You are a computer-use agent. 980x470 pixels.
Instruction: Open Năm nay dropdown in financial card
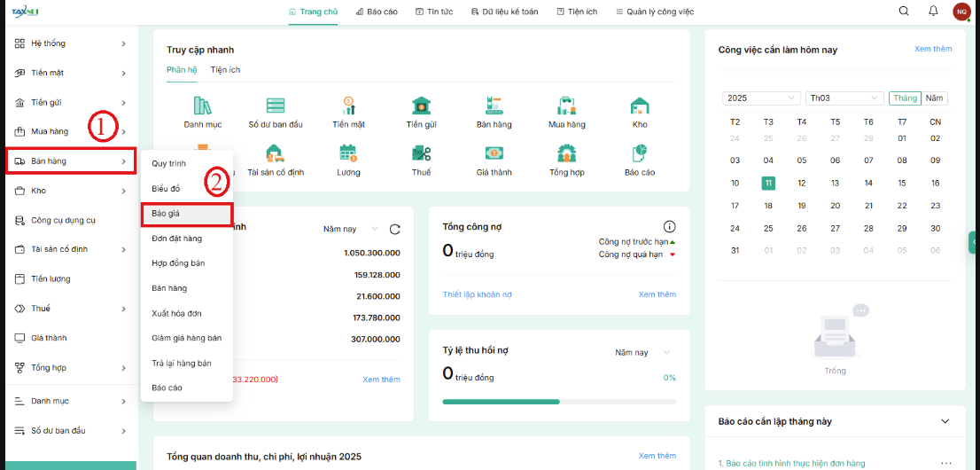tap(351, 229)
